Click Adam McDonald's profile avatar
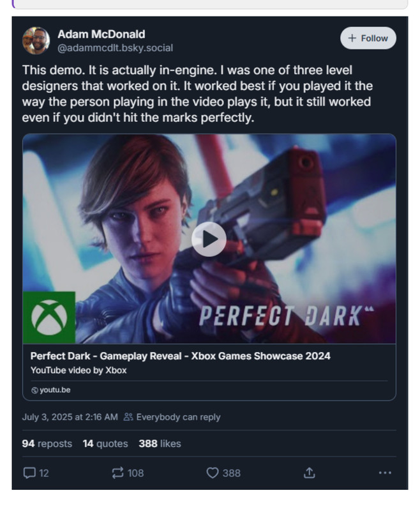The width and height of the screenshot is (420, 511). 36,41
